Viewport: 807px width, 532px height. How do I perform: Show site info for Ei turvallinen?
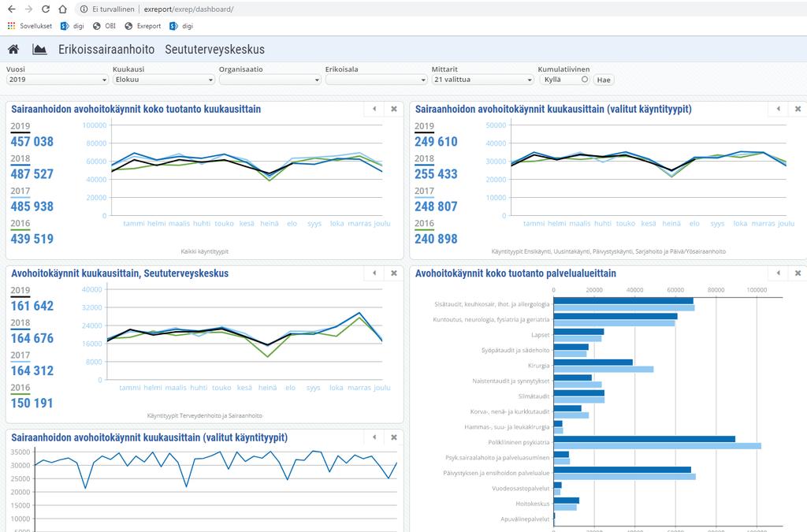coord(107,9)
